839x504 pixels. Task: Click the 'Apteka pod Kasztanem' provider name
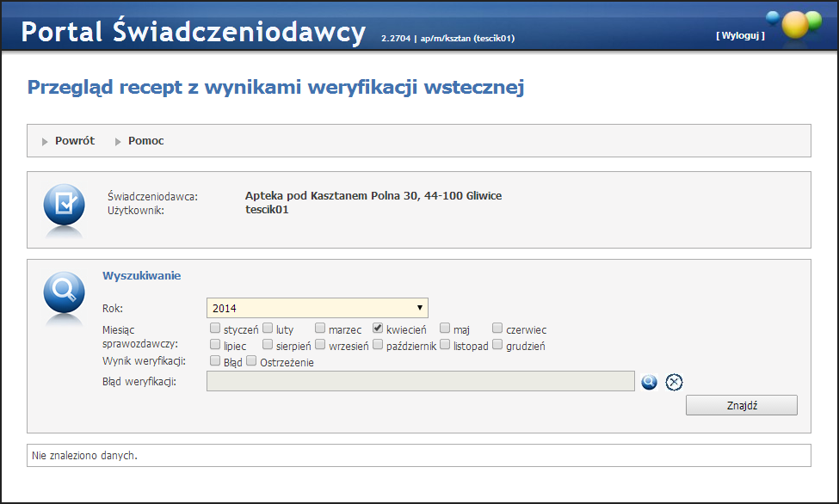click(373, 196)
